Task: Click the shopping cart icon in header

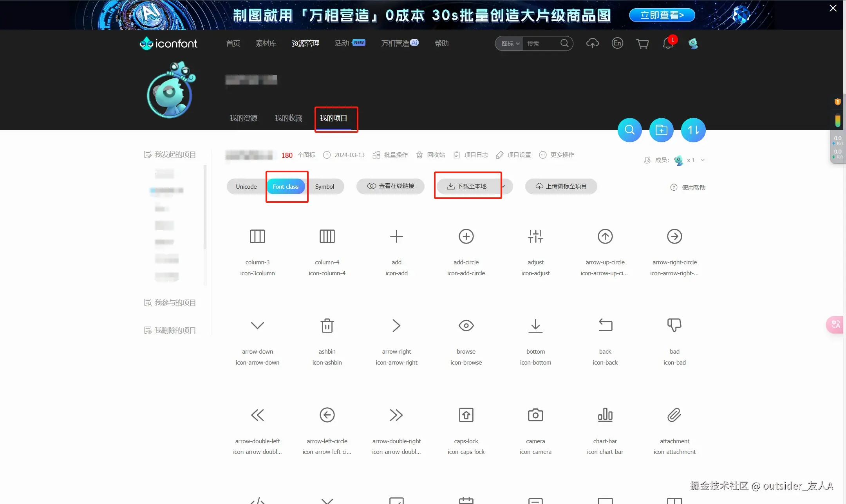Action: pyautogui.click(x=642, y=43)
